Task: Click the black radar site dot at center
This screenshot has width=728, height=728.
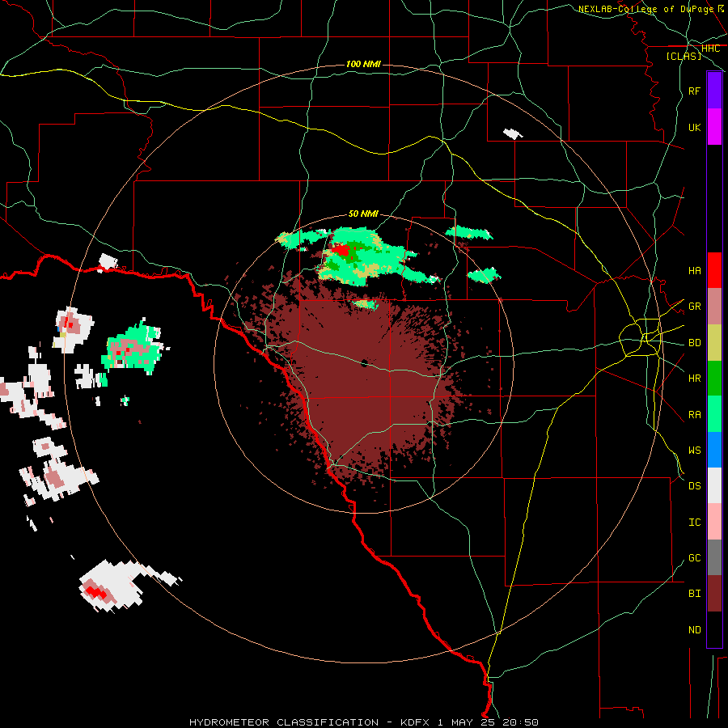Action: [x=365, y=362]
